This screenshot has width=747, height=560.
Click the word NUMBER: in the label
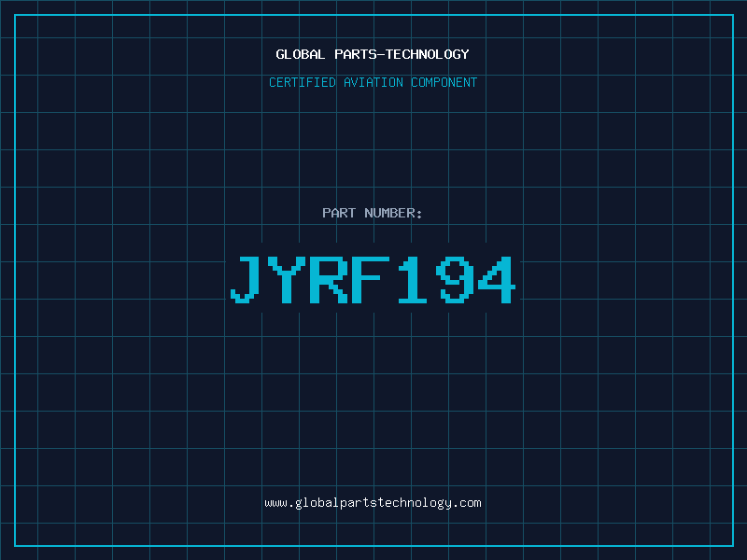coord(393,213)
